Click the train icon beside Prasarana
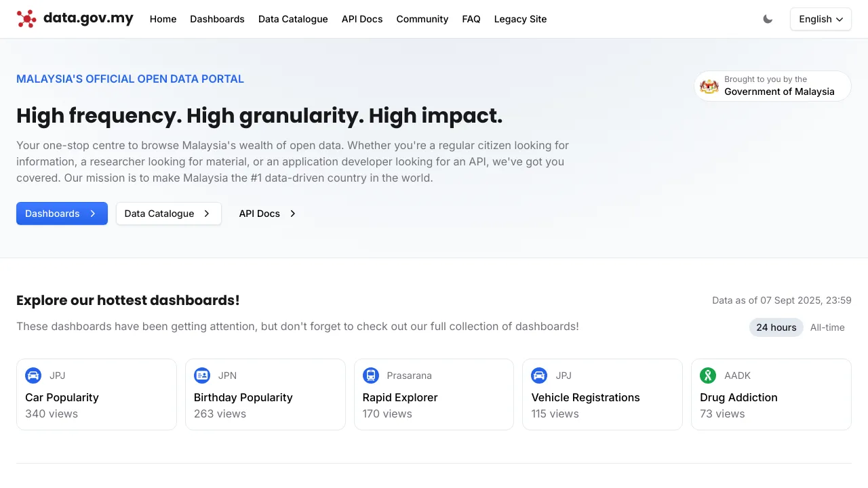 [371, 375]
